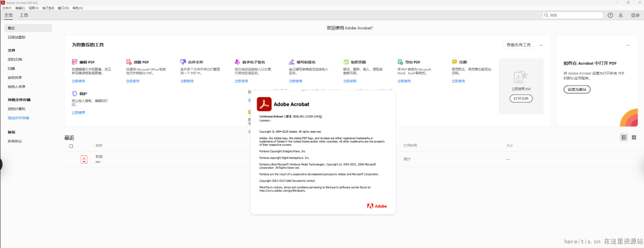Click the 导出 PDF tool icon
The image size is (644, 248).
click(400, 62)
